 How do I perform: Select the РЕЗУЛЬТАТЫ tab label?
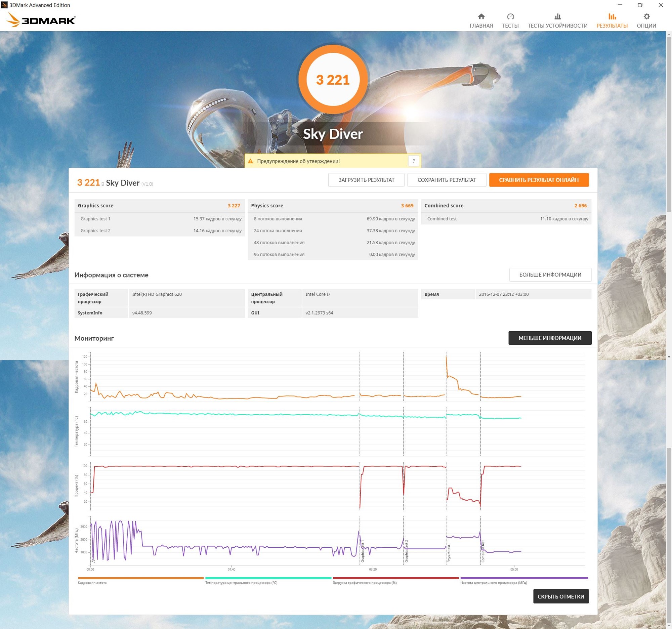click(x=612, y=26)
